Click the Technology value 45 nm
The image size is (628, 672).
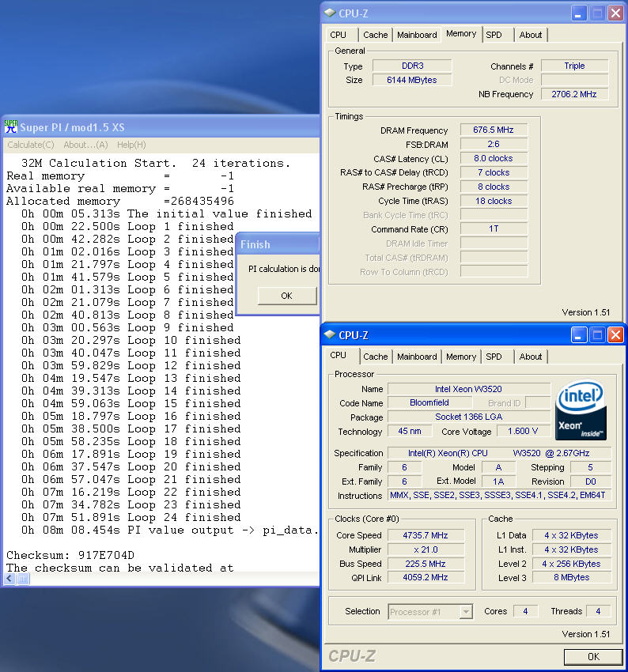point(410,431)
